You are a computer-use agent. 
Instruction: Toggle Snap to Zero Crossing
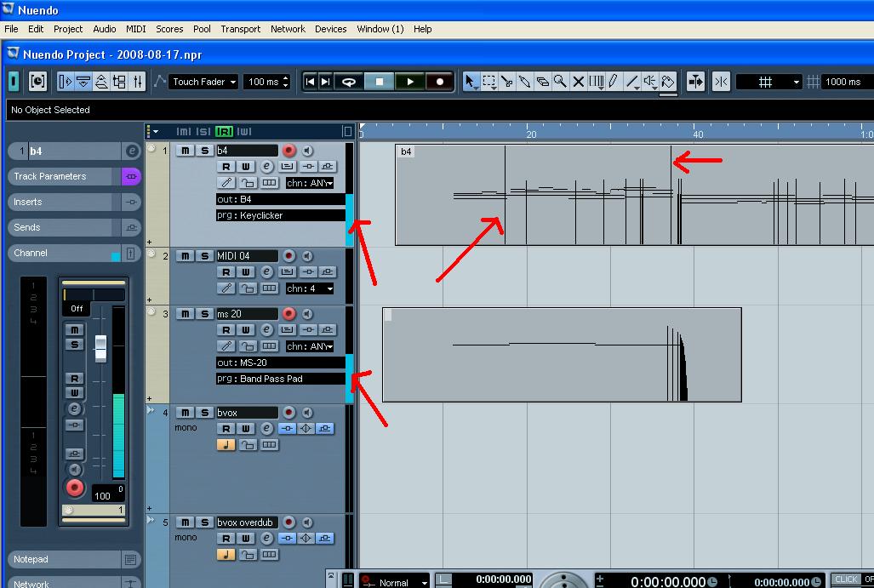pyautogui.click(x=722, y=82)
